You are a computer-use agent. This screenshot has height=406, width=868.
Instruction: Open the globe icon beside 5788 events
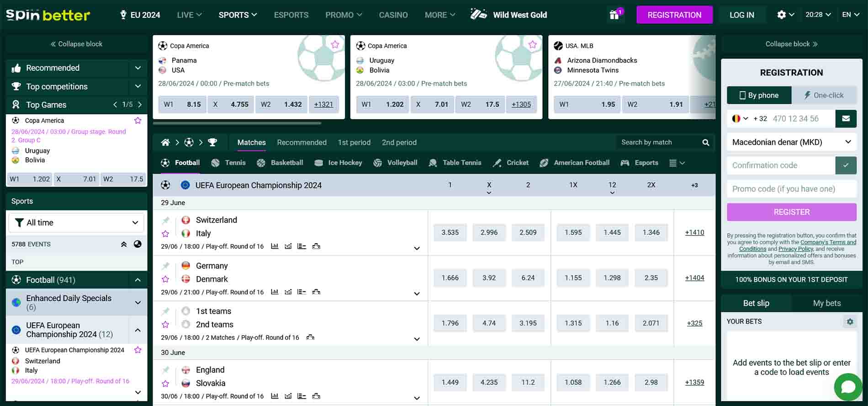(x=138, y=244)
